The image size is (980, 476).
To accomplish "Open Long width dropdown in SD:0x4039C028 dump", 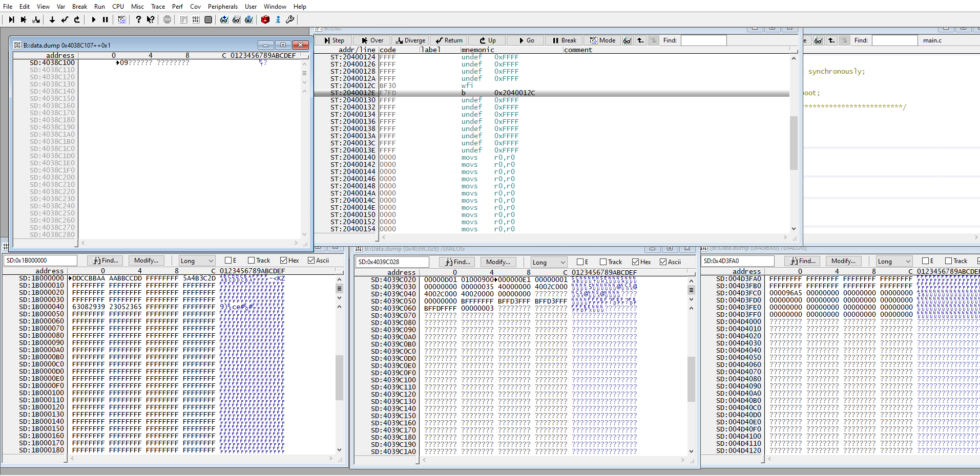I will point(548,262).
